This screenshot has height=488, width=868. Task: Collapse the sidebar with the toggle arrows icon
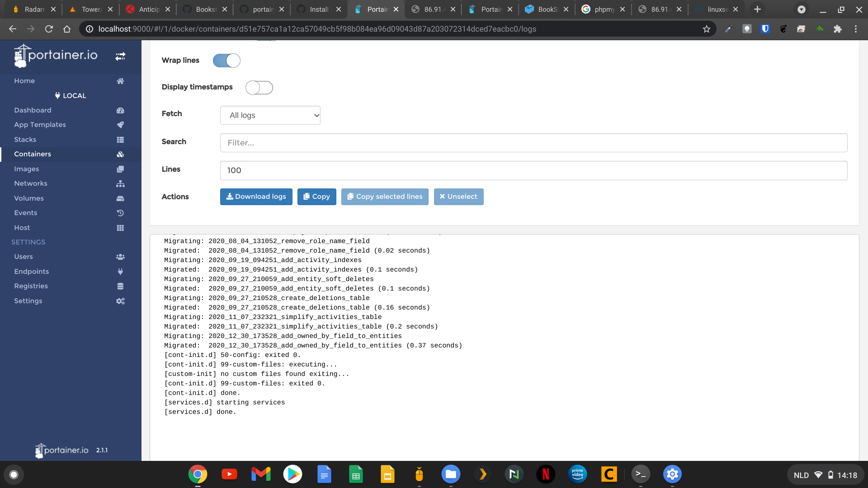[x=120, y=56]
